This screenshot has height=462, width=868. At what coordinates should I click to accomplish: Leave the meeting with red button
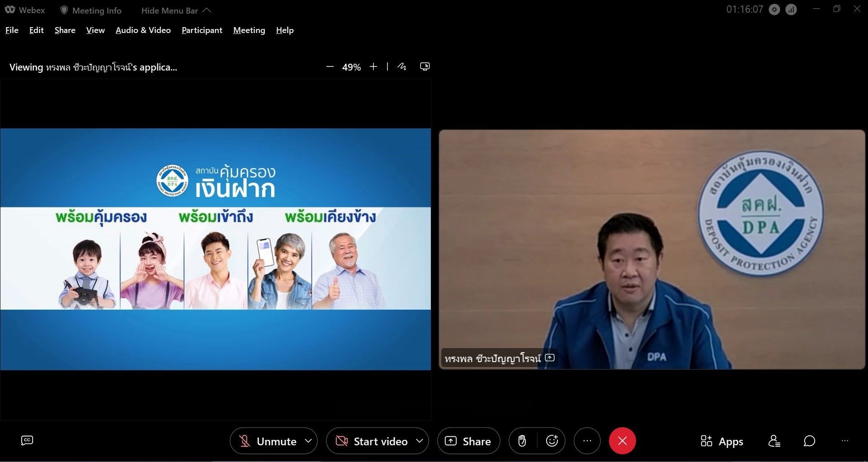click(x=623, y=441)
